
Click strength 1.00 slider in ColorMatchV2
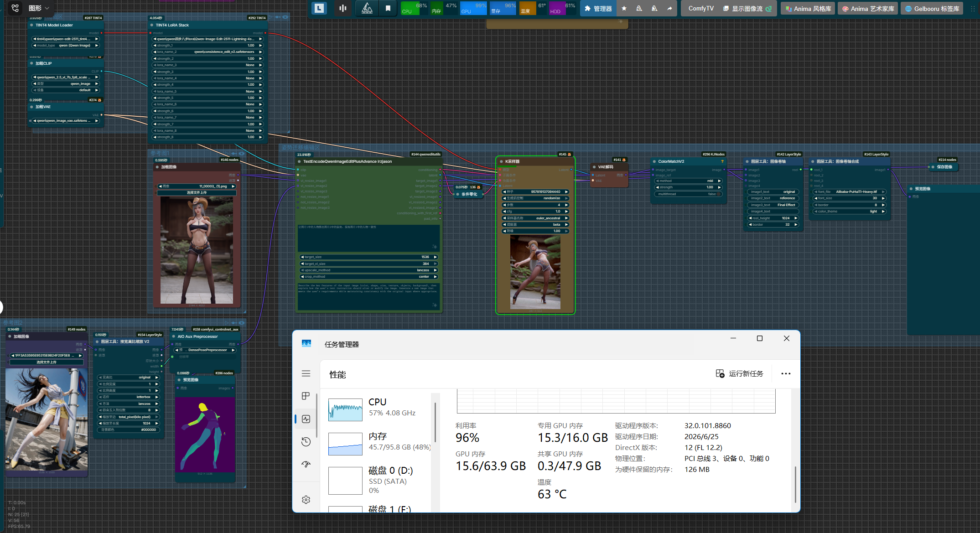click(688, 187)
